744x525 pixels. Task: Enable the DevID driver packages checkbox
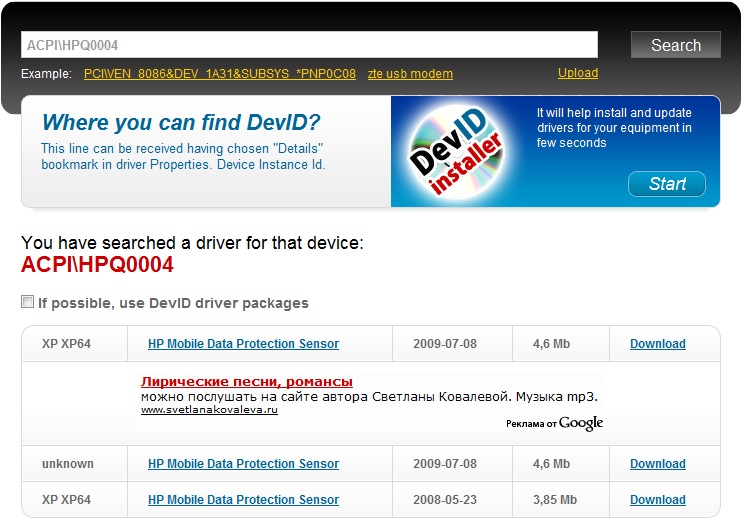click(x=28, y=301)
